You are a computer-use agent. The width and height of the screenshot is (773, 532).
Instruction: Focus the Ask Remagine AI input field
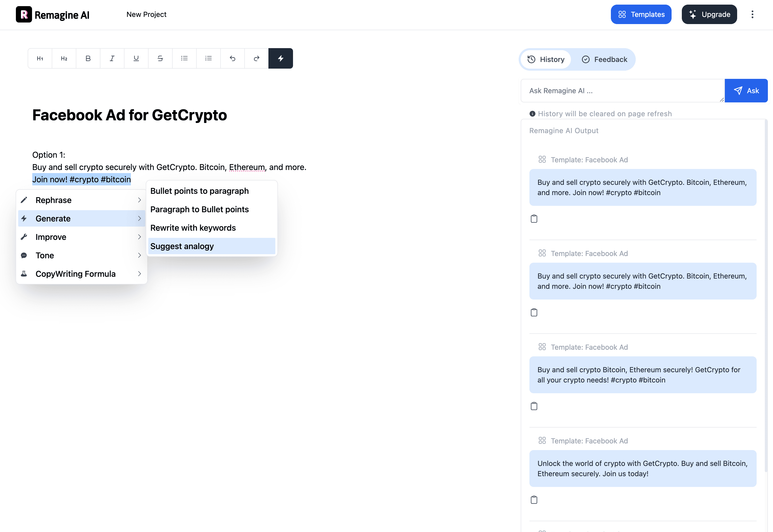point(623,91)
